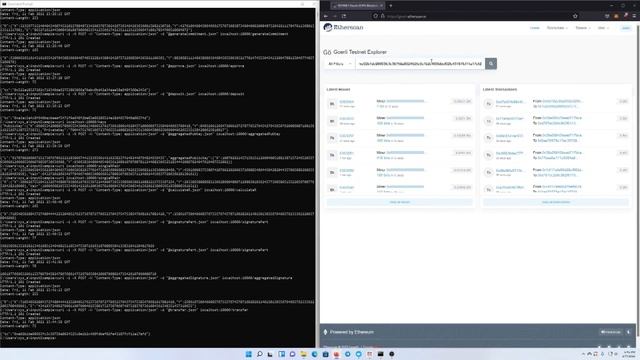This screenshot has height=360, width=640.
Task: Open Task View on the taskbar
Action: tap(270, 354)
